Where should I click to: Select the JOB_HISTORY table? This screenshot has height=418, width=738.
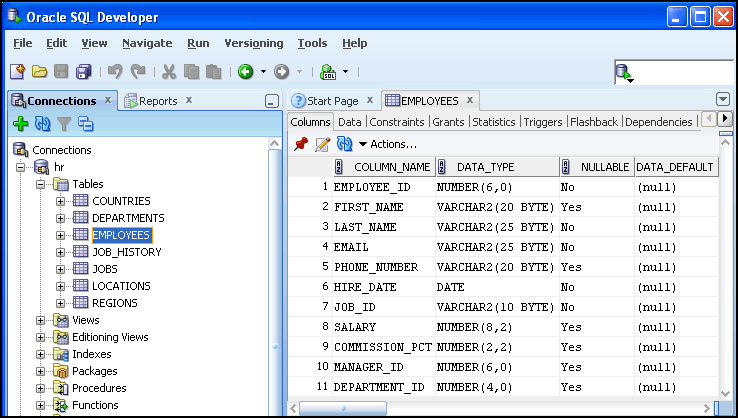[x=126, y=252]
